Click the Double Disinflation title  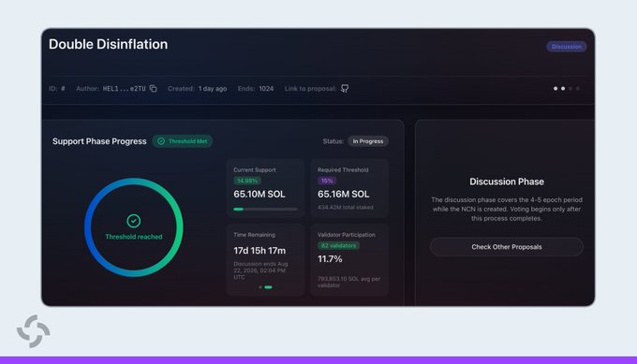pos(108,44)
